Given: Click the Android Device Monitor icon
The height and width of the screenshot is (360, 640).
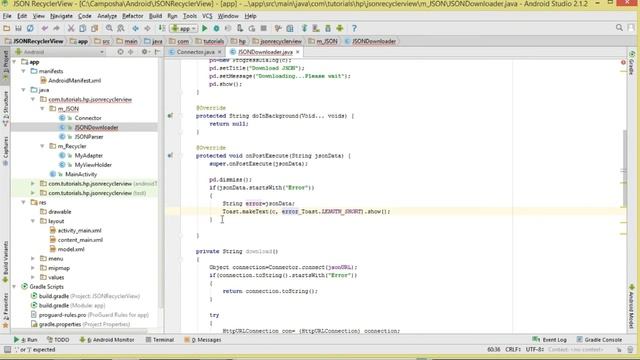Looking at the screenshot, I should coord(340,28).
